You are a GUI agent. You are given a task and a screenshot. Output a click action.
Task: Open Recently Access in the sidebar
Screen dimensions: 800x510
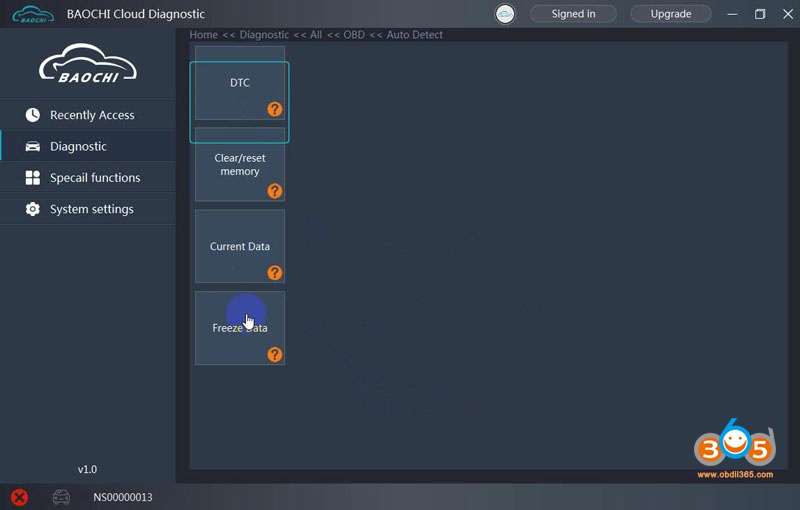click(88, 115)
